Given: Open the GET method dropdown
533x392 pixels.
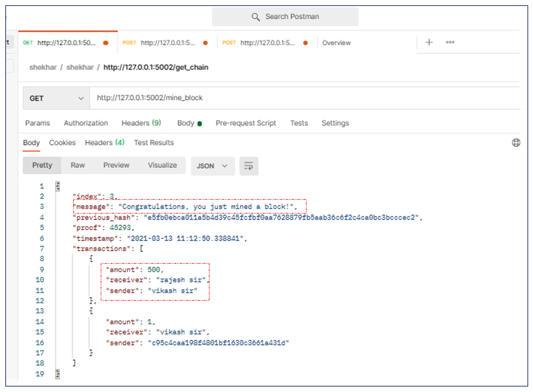Looking at the screenshot, I should pos(56,98).
